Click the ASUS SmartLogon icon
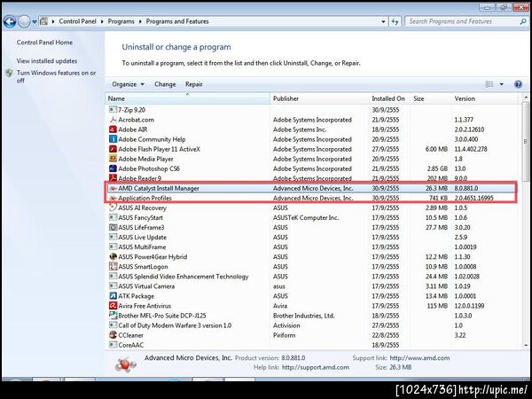532x399 pixels. point(113,266)
